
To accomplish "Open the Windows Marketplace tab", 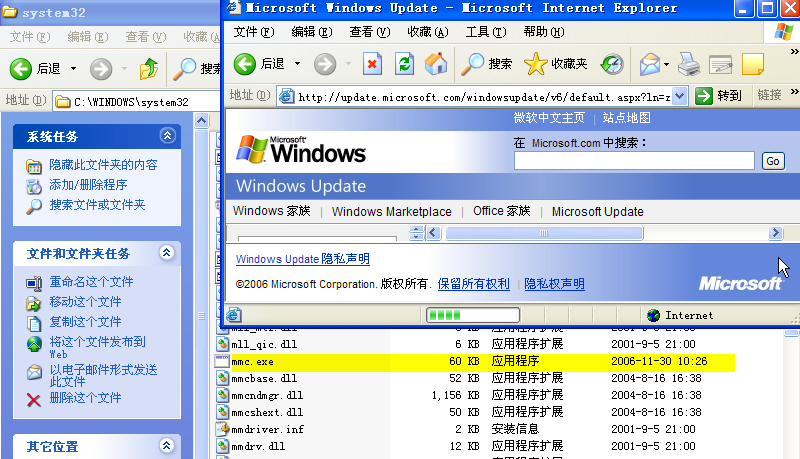I will point(391,212).
